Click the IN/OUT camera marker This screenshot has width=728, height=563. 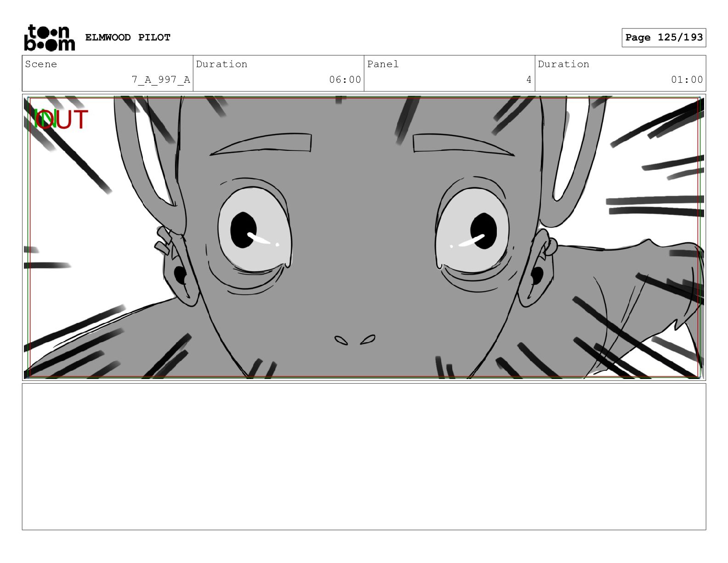(x=61, y=120)
